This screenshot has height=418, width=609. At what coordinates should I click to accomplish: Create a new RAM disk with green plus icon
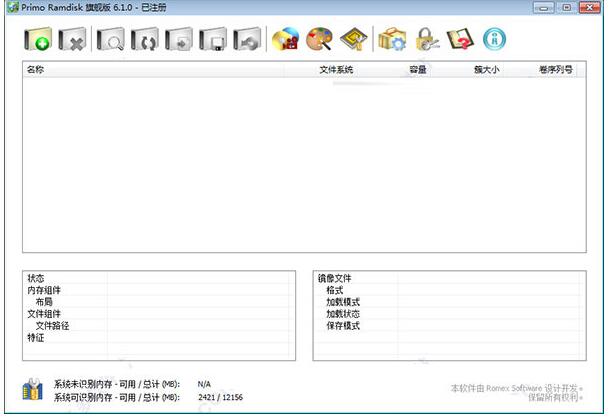38,39
